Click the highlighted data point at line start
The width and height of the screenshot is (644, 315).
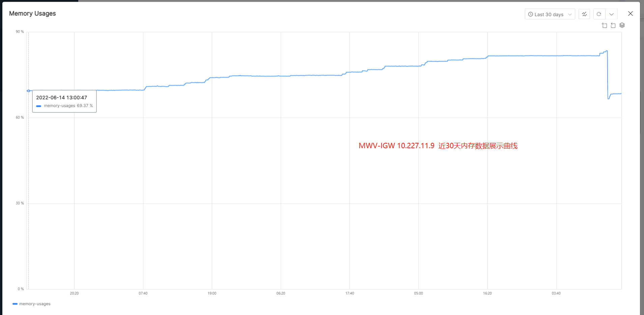29,91
